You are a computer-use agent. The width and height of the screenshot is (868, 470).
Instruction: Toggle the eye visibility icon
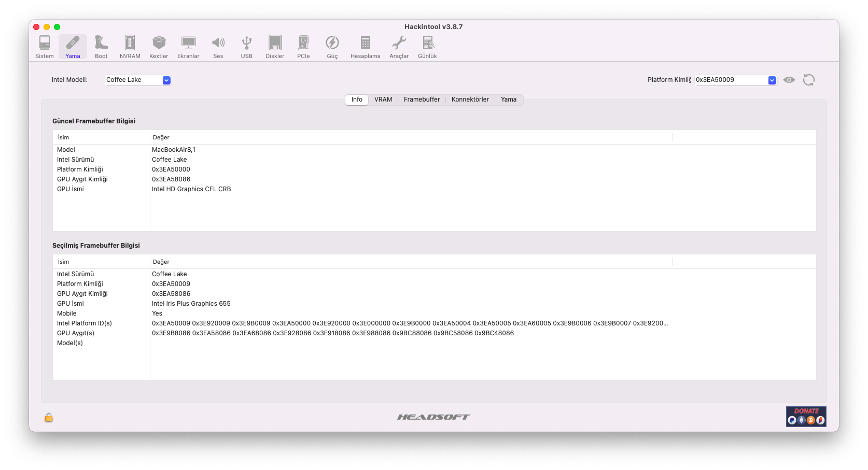click(789, 80)
